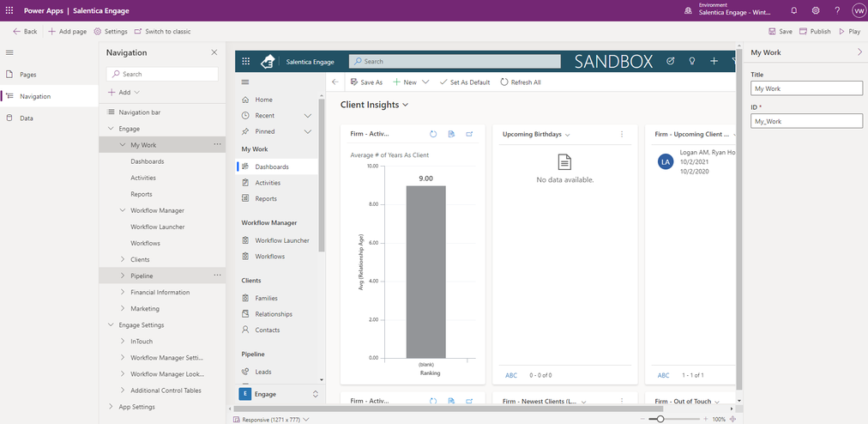Expand the Marketing group in tree

pos(123,308)
